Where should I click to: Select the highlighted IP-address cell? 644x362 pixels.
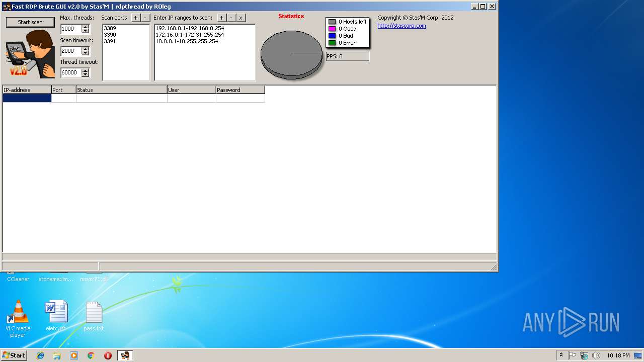point(27,98)
